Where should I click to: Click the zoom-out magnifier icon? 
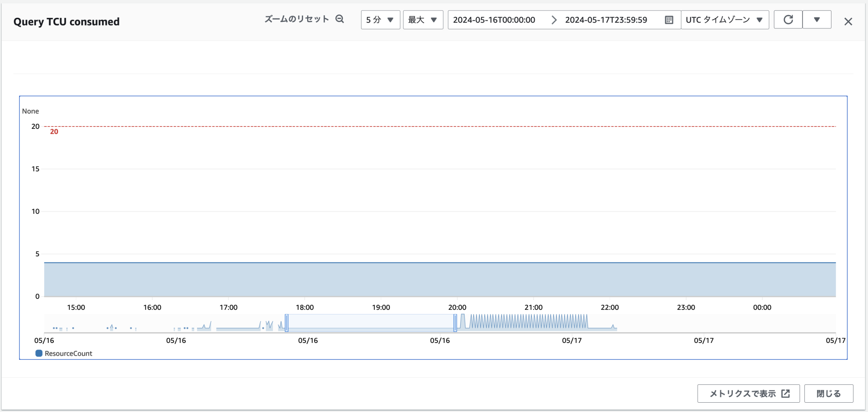(339, 19)
